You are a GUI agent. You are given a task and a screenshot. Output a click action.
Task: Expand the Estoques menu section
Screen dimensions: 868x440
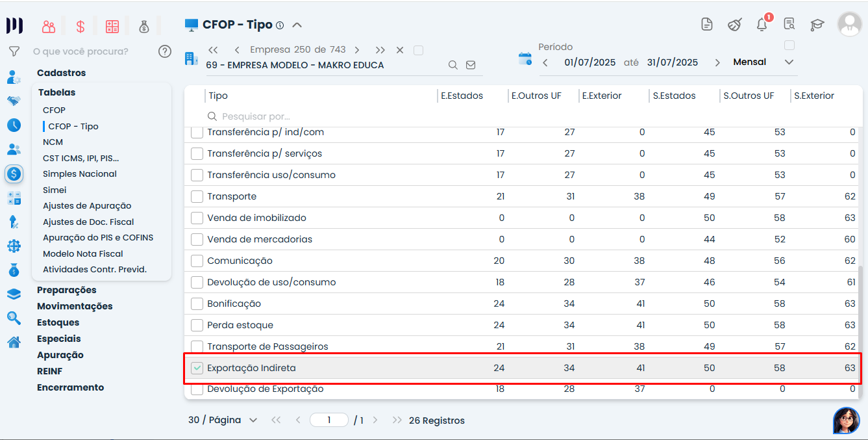(x=58, y=322)
